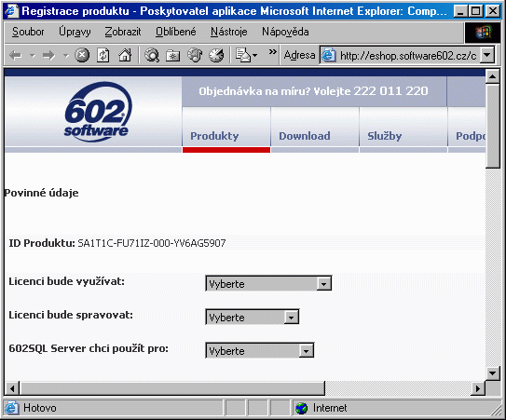Switch to the partially visible Podpora tab
The width and height of the screenshot is (506, 420).
point(467,129)
